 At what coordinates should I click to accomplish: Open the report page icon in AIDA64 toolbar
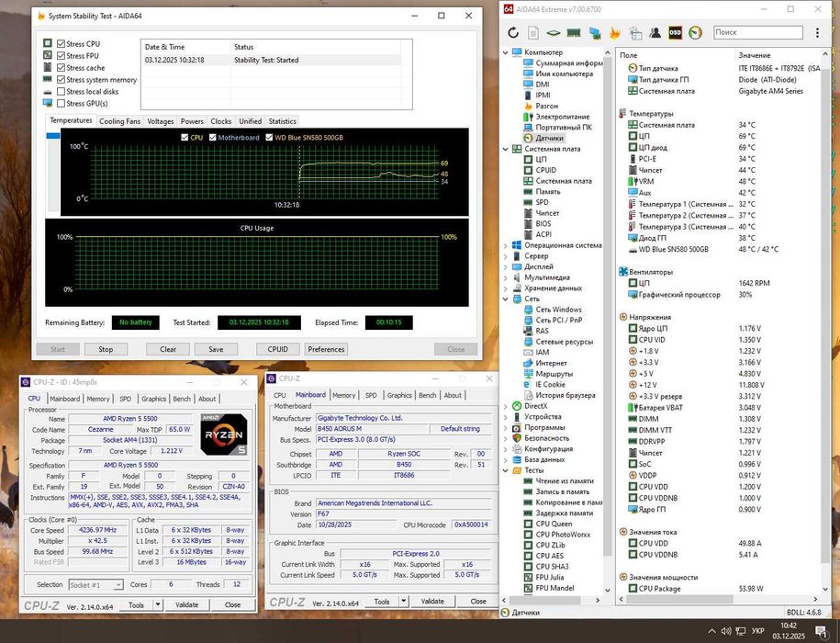pos(533,33)
